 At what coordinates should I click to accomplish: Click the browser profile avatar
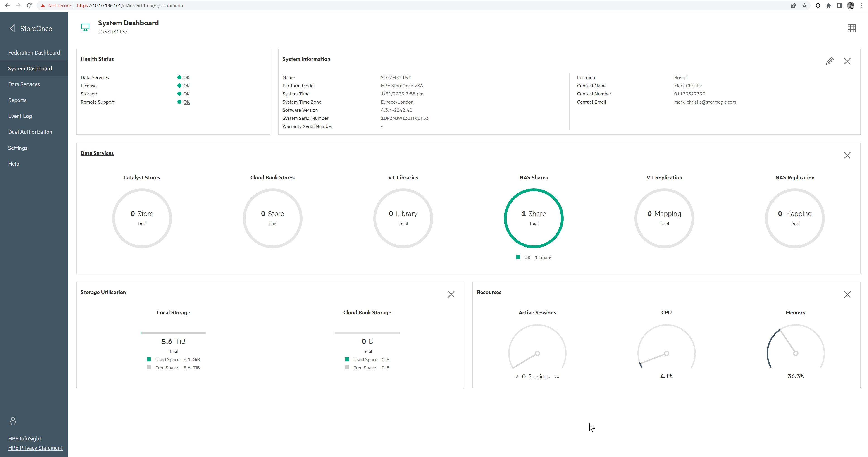(x=851, y=5)
